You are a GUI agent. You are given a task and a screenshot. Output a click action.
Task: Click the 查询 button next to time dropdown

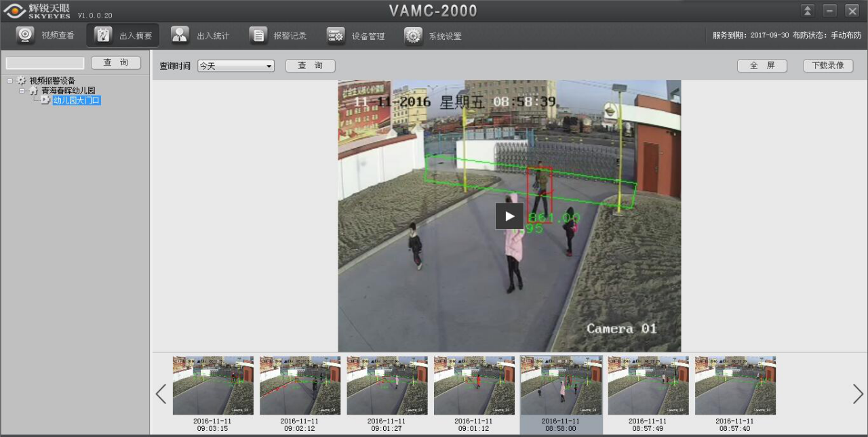click(x=310, y=66)
